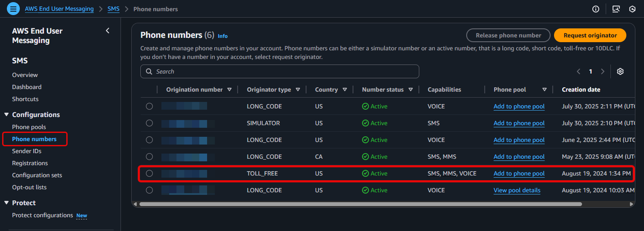
Task: Click the August 19, 2024 1:34 PM date
Action: coord(596,173)
